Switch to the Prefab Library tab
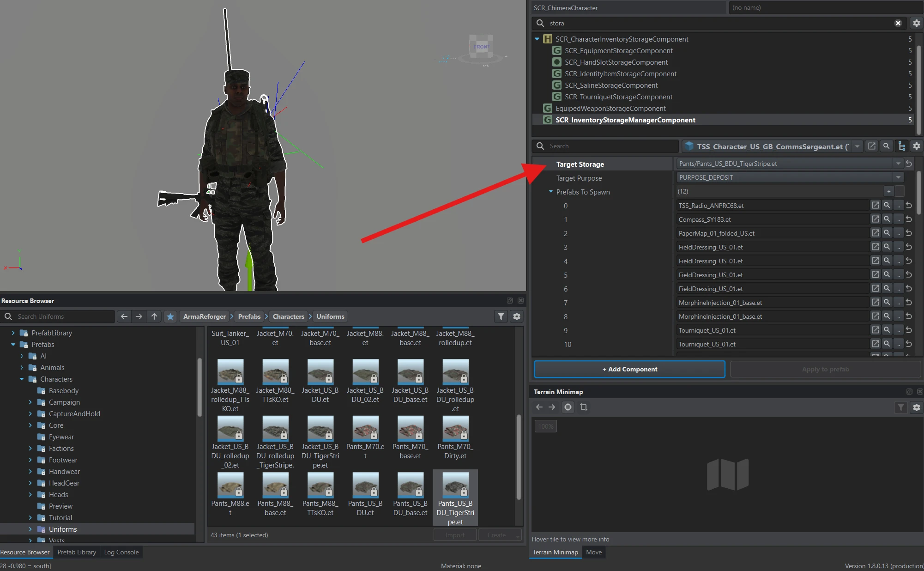Image resolution: width=924 pixels, height=571 pixels. 77,552
